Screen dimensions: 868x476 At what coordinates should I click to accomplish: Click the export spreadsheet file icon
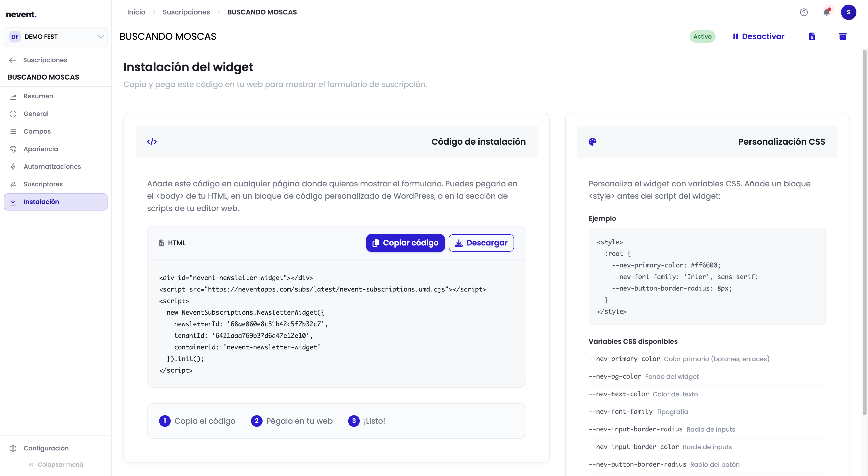pyautogui.click(x=812, y=36)
